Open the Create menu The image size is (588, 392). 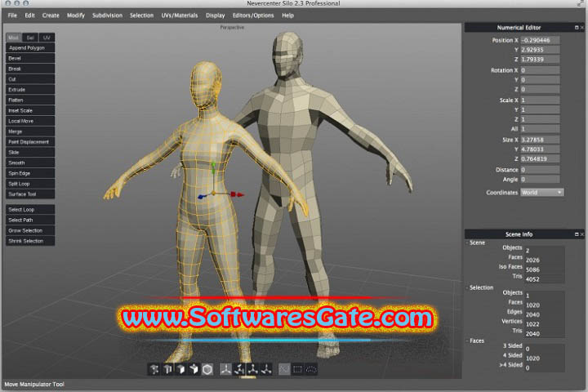tap(51, 16)
